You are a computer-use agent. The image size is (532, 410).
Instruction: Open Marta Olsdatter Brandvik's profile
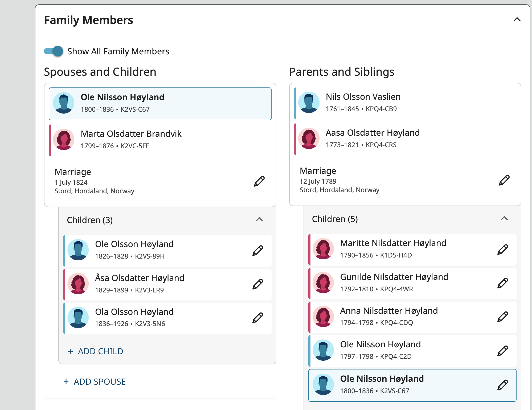131,134
